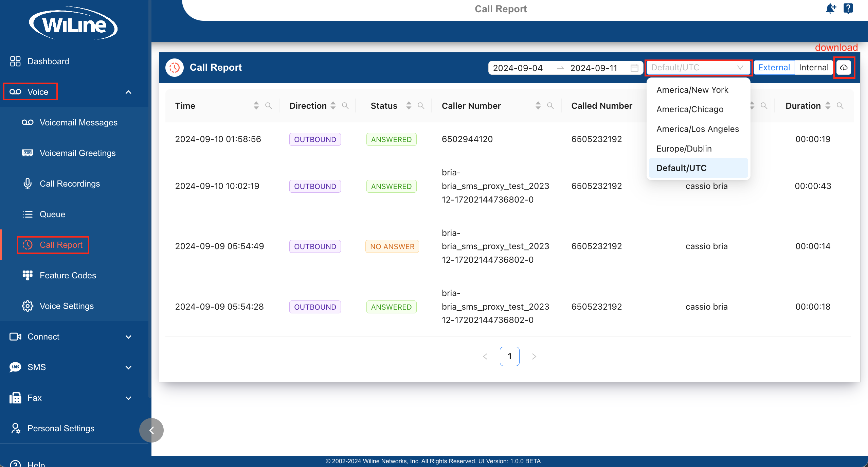
Task: Click the Voice Settings gear icon
Action: click(28, 306)
